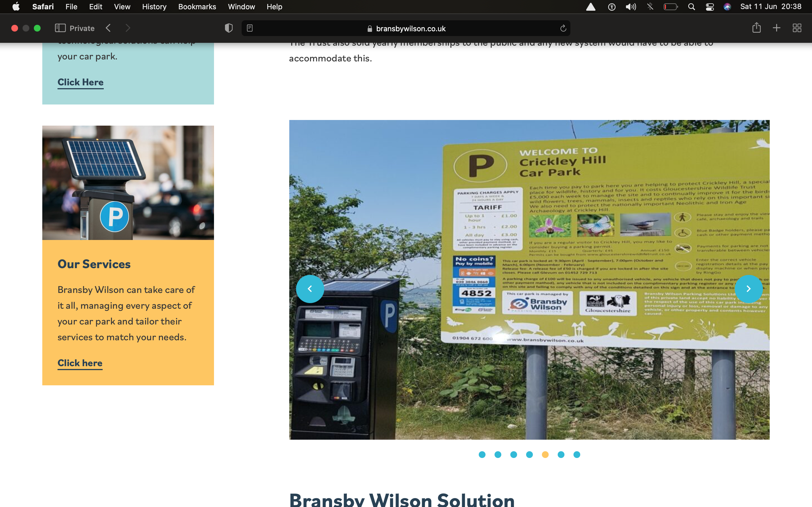
Task: Click the Safari sidebar toggle icon
Action: [x=60, y=28]
